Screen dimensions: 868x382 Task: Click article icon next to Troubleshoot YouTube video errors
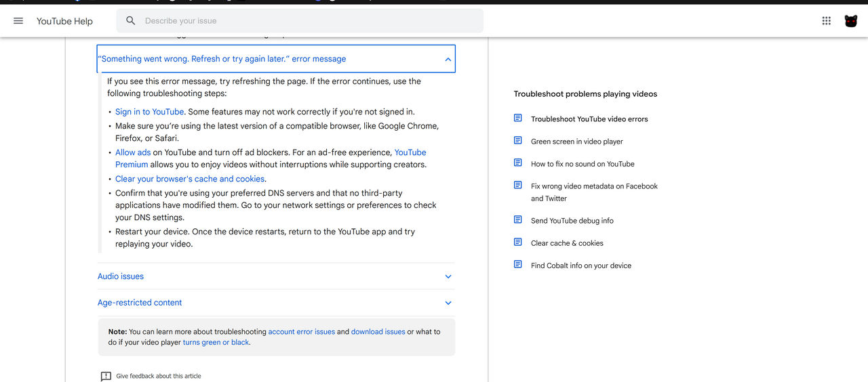pyautogui.click(x=517, y=119)
